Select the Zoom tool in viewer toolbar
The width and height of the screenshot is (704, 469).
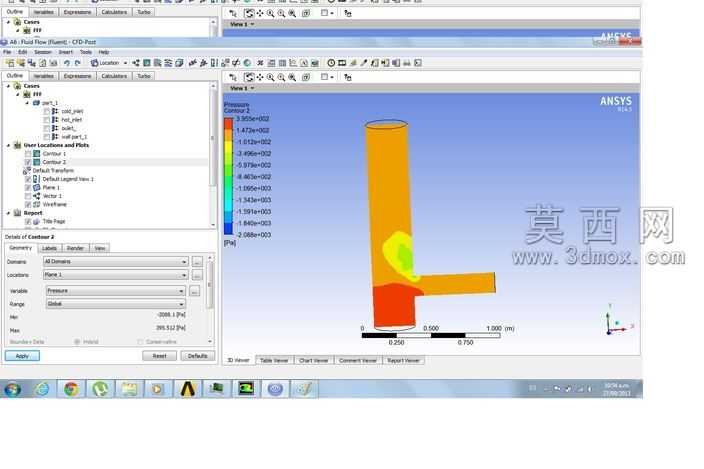[271, 77]
